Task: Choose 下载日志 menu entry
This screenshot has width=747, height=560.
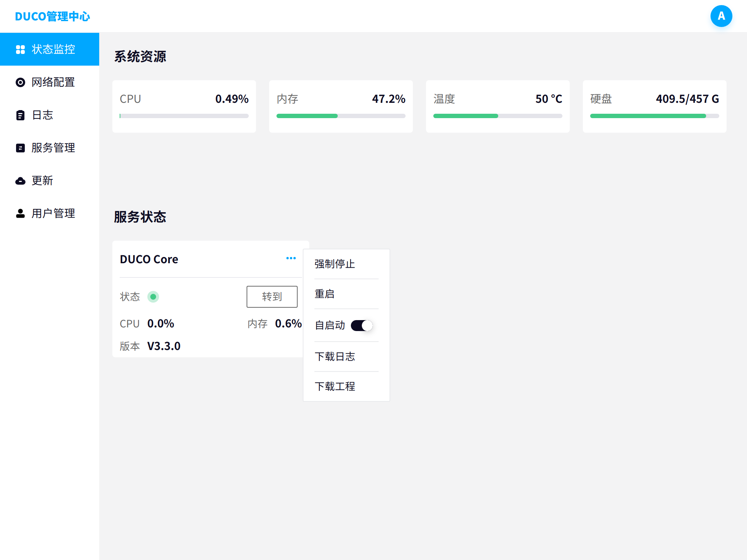Action: point(335,357)
